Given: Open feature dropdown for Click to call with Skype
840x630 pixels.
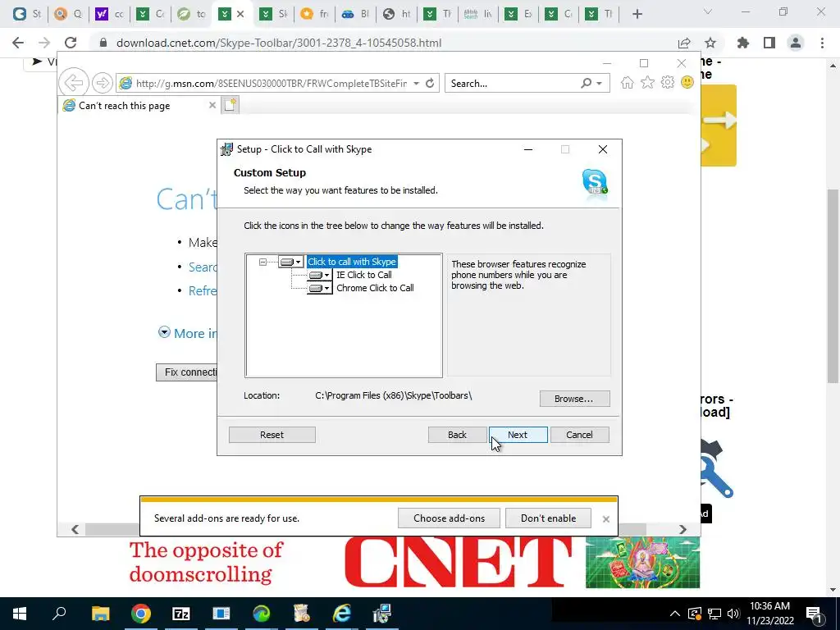Looking at the screenshot, I should click(x=291, y=262).
